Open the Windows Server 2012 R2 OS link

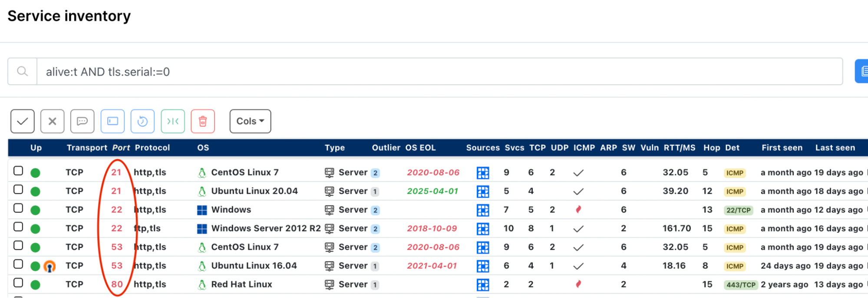(x=266, y=228)
